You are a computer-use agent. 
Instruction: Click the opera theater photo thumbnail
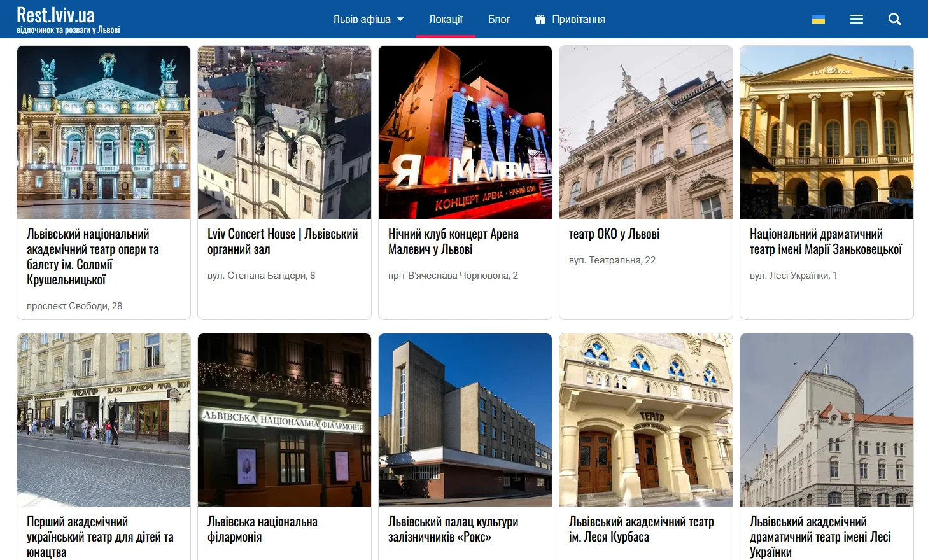(103, 132)
